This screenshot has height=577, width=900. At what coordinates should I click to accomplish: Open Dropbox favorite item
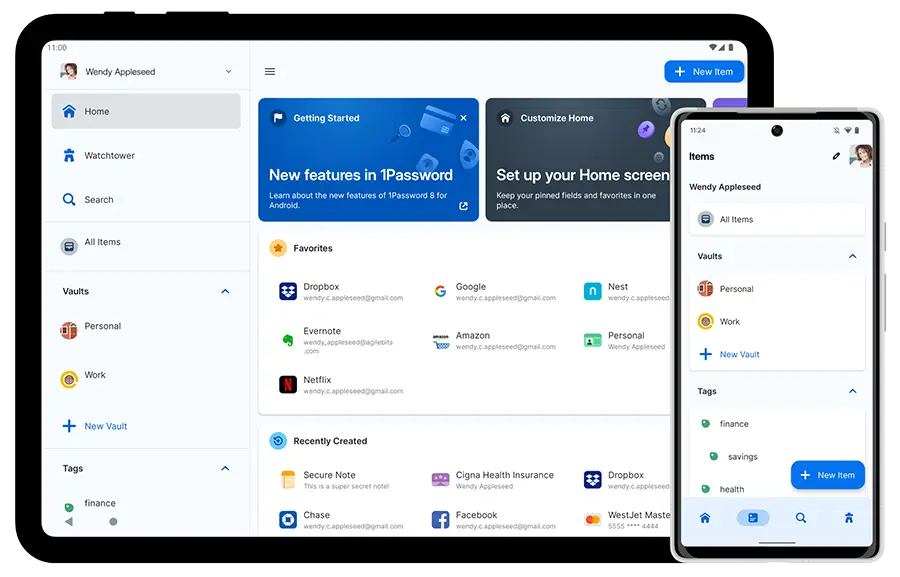point(342,292)
